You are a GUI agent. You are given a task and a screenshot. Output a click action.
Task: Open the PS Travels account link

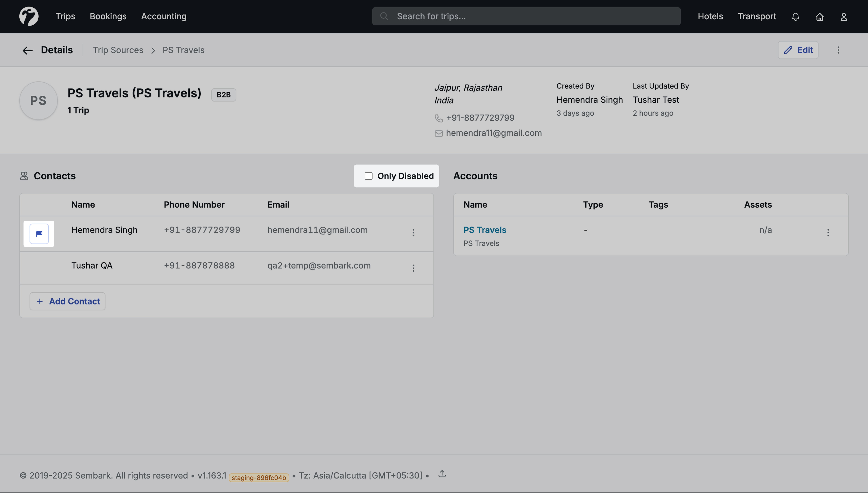coord(485,230)
